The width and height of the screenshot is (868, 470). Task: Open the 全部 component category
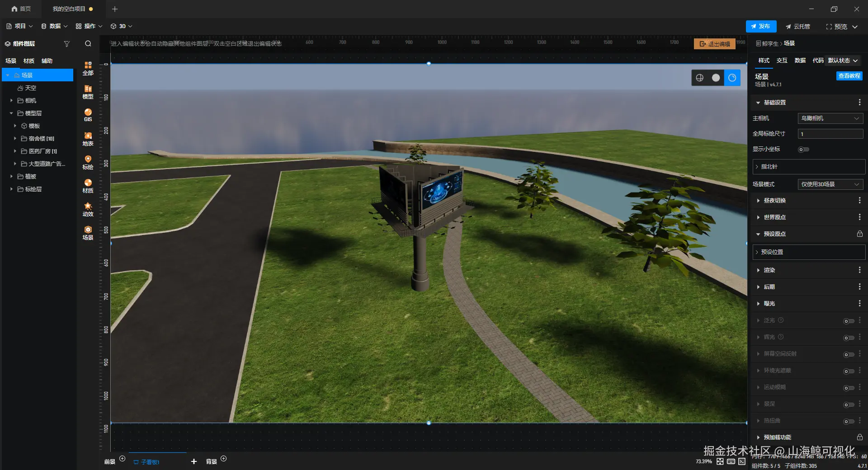click(88, 68)
